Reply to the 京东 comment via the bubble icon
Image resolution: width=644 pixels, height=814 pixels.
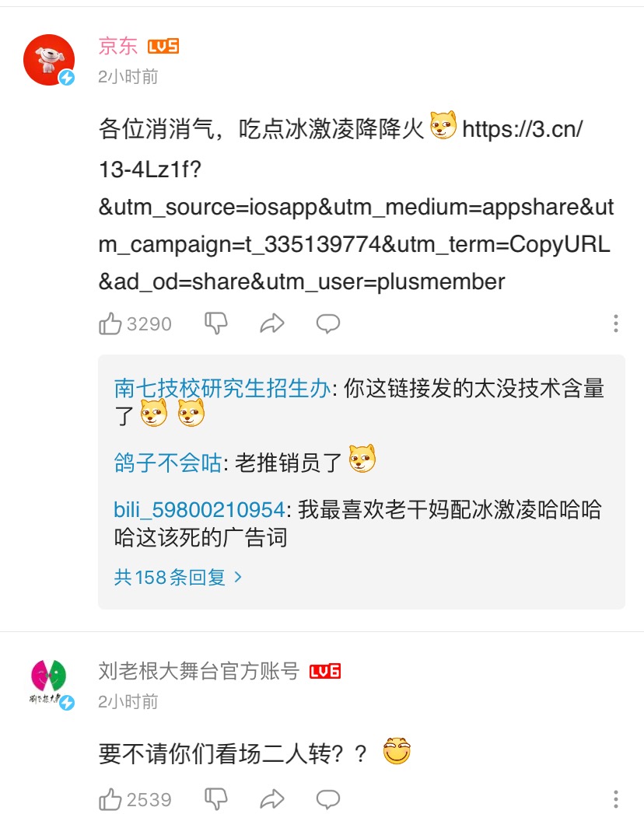coord(328,323)
